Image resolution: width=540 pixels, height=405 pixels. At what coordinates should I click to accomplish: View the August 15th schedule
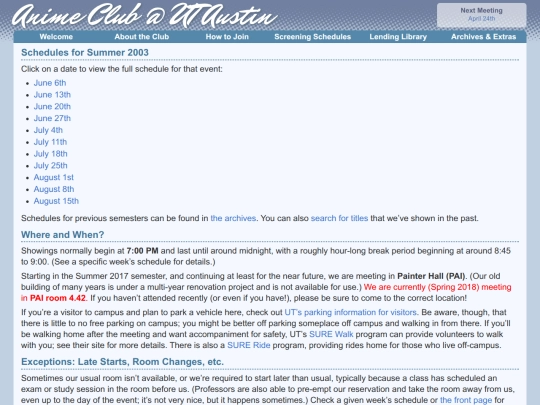(x=56, y=201)
